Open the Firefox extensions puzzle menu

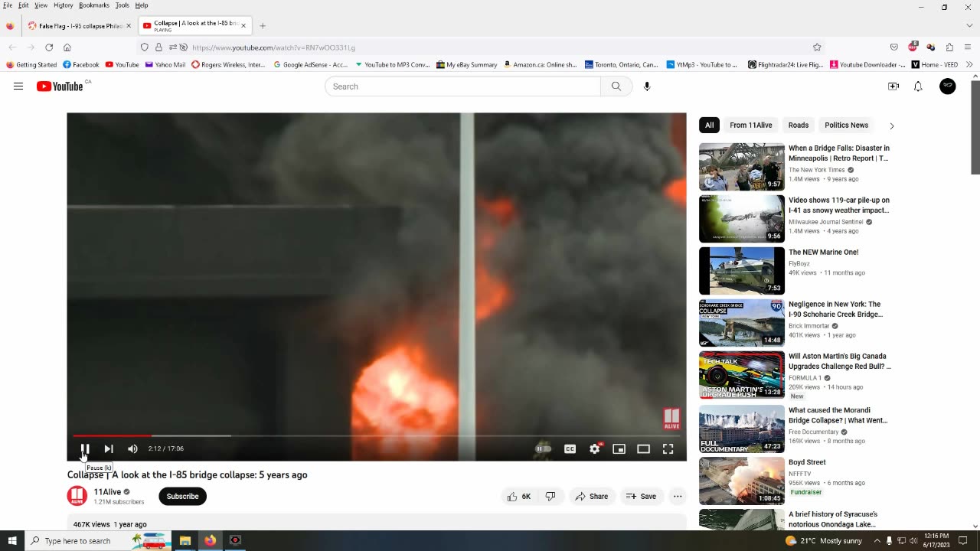coord(949,47)
